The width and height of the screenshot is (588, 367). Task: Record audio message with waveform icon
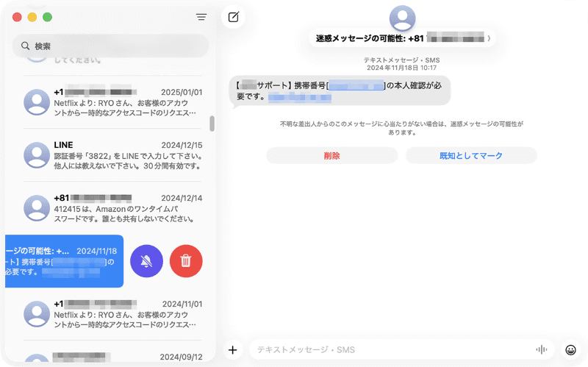point(541,350)
